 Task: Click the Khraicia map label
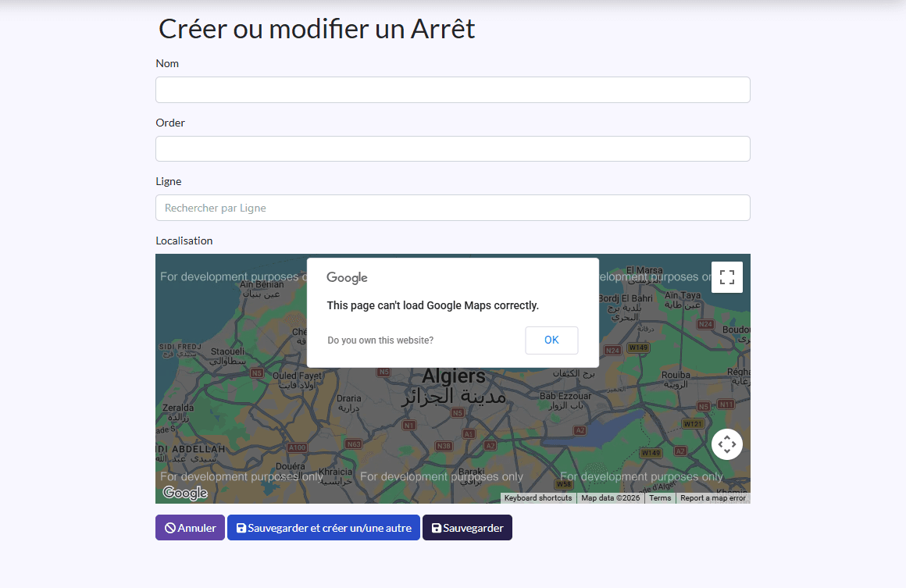[335, 472]
